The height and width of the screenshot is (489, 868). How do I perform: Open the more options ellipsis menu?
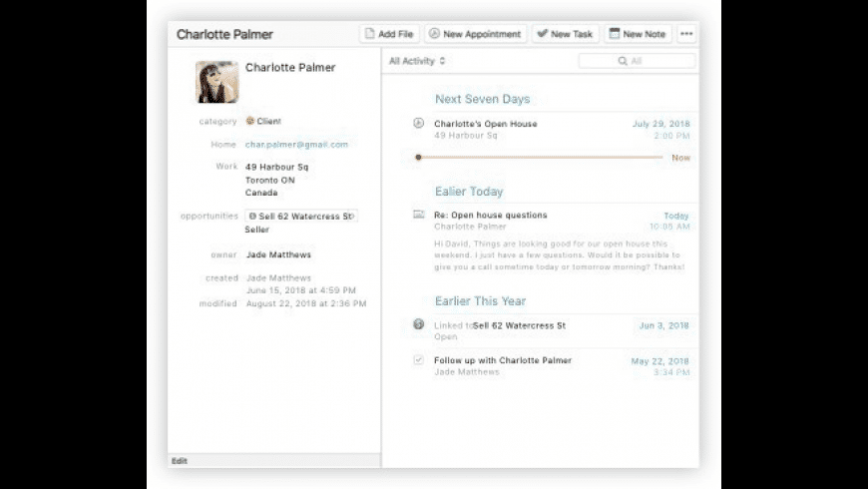click(686, 34)
